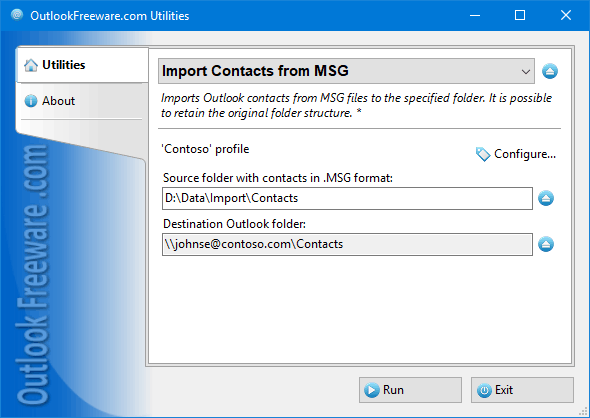This screenshot has width=590, height=418.
Task: Run the import utility
Action: 410,390
